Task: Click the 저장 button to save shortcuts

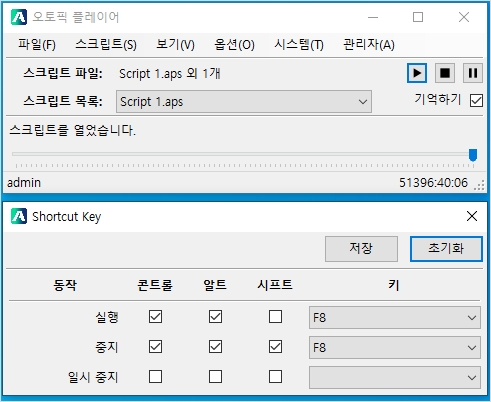Action: point(361,249)
